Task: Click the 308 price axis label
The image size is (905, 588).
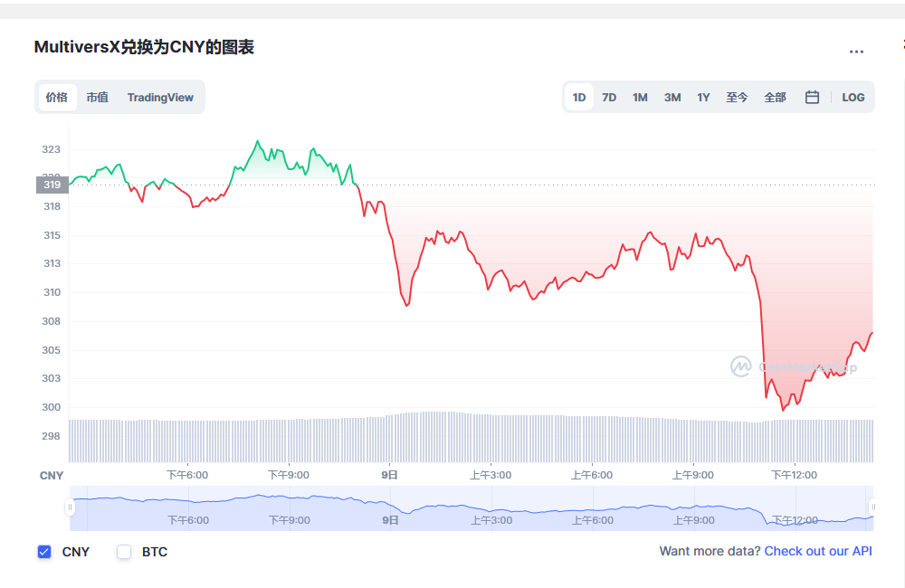Action: click(x=51, y=321)
